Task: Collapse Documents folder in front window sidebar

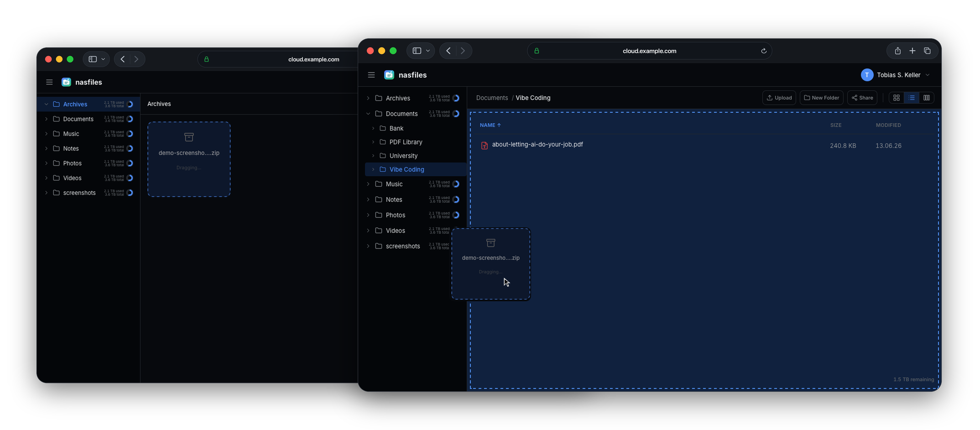Action: 368,114
